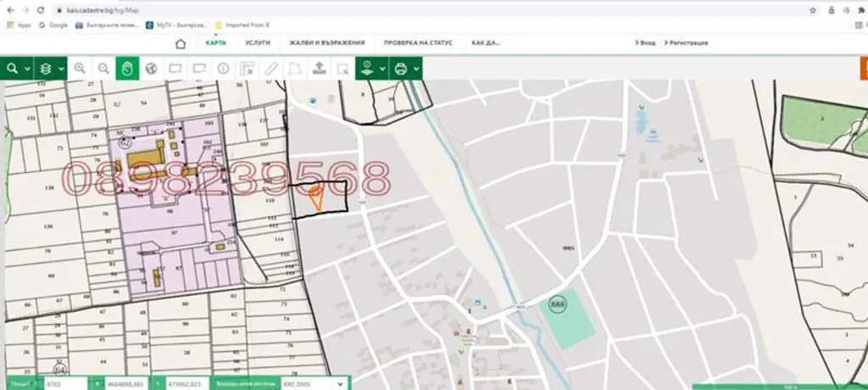Screen dimensions: 868x390
Task: Toggle the pan hand tool
Action: (127, 68)
